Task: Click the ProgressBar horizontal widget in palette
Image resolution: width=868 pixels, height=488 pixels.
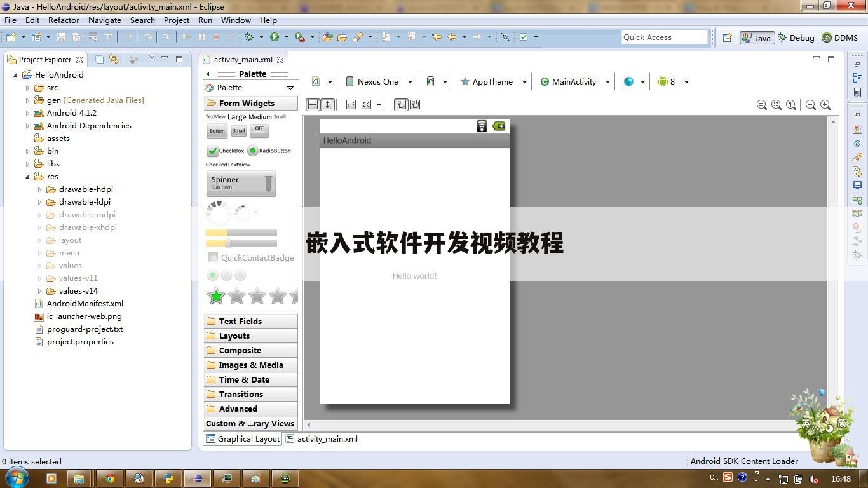Action: pos(241,233)
